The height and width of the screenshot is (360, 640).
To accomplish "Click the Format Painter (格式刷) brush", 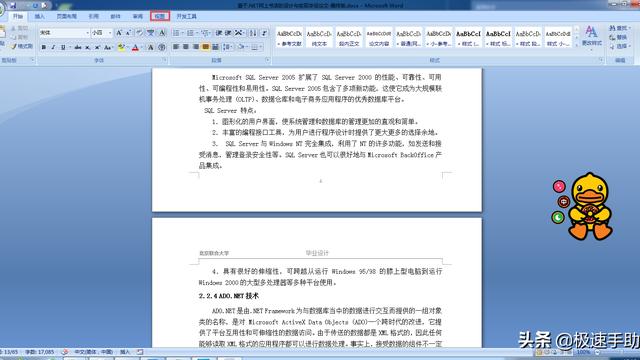I will click(x=22, y=46).
